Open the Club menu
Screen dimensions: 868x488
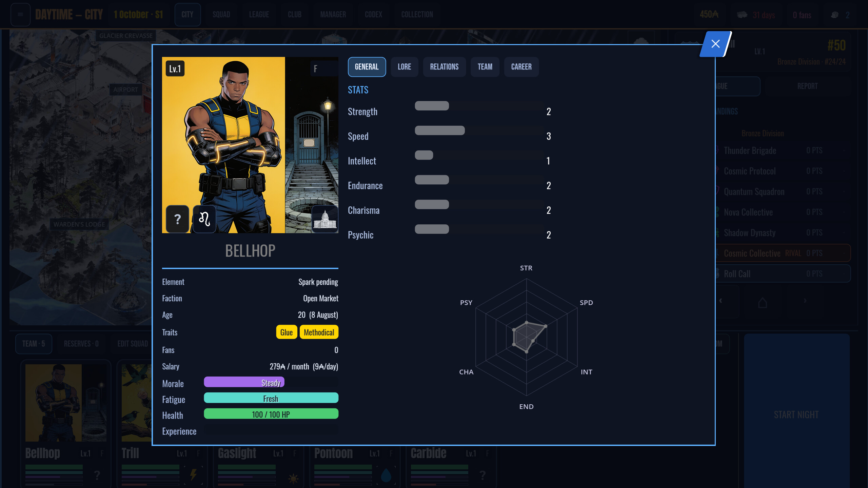295,15
